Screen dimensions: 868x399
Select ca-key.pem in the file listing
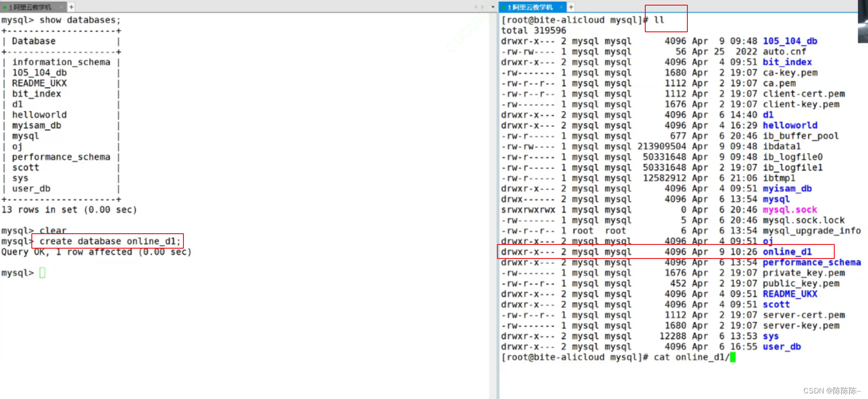(x=790, y=73)
